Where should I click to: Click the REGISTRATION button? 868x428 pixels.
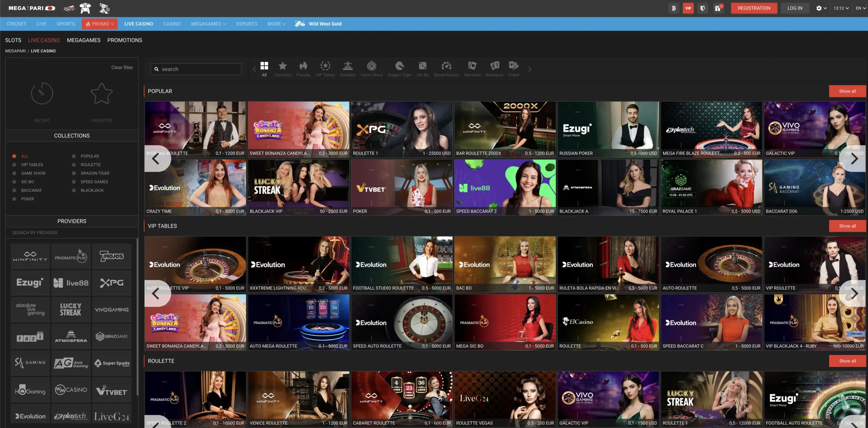click(754, 8)
